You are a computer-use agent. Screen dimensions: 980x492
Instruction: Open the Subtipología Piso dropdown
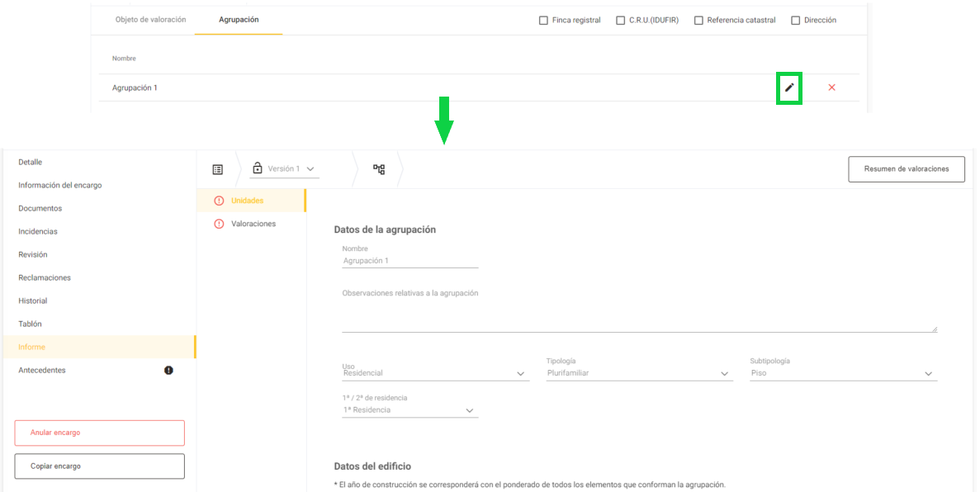click(x=843, y=373)
